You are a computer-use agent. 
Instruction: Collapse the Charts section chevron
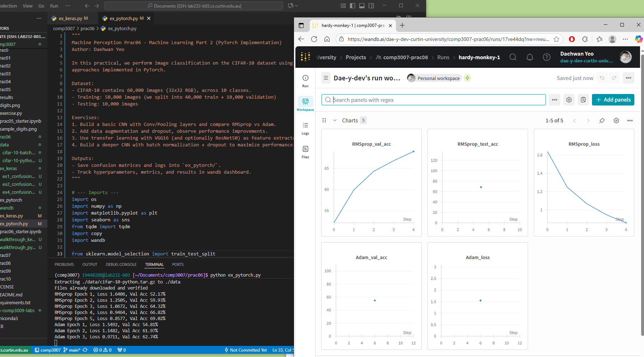(x=335, y=121)
